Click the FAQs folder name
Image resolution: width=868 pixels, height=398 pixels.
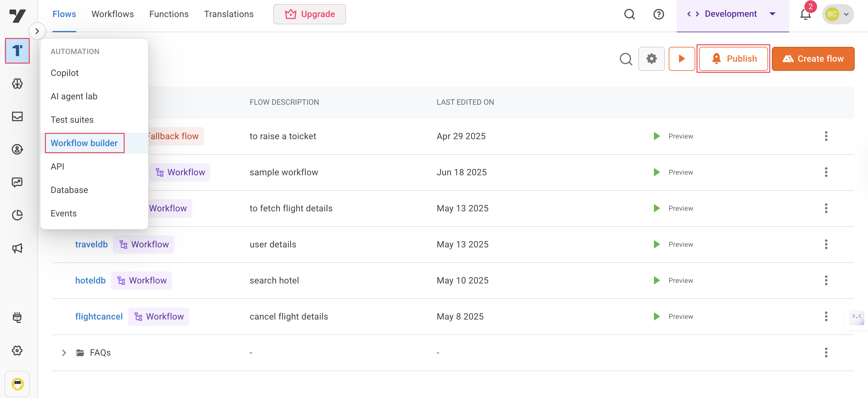click(100, 352)
